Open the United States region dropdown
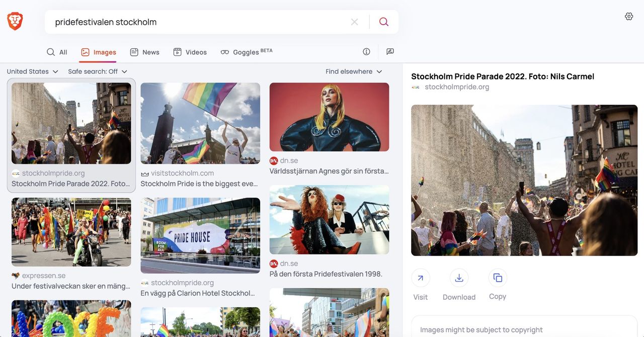644x337 pixels. [32, 71]
